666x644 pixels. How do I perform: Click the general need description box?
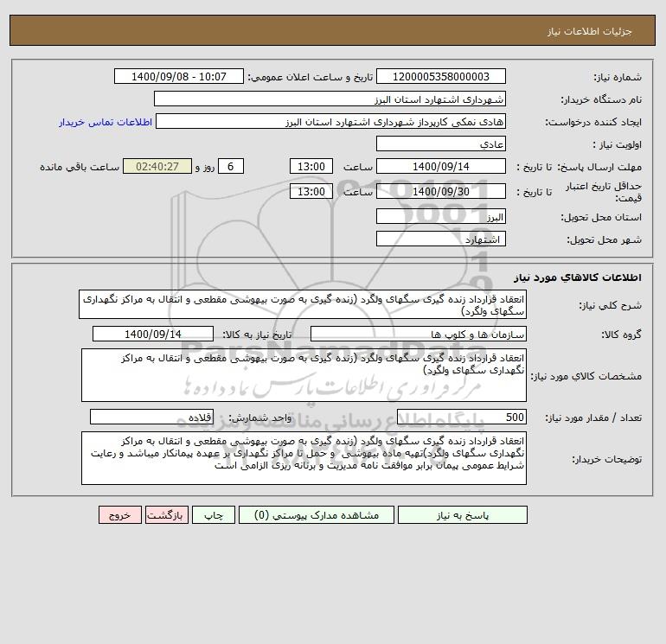coord(303,304)
